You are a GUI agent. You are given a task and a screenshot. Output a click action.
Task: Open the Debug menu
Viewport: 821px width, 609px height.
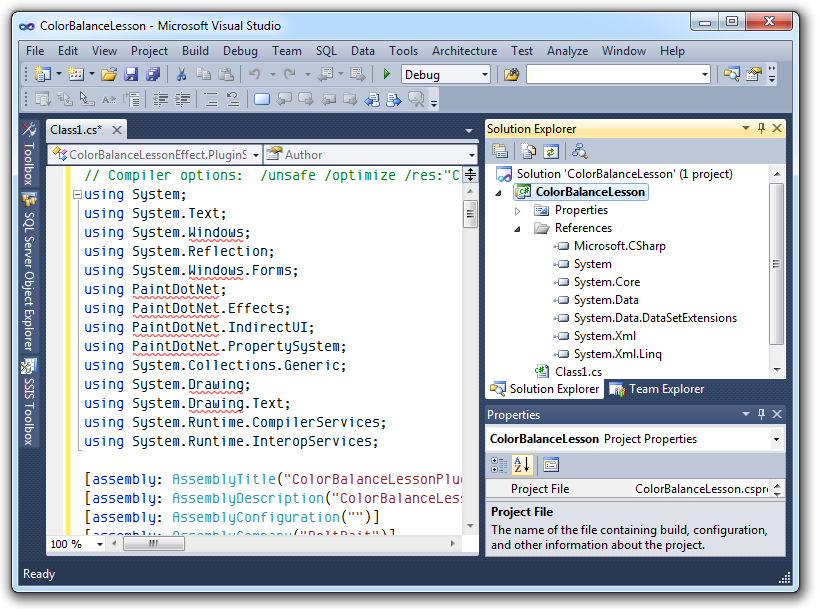click(240, 51)
